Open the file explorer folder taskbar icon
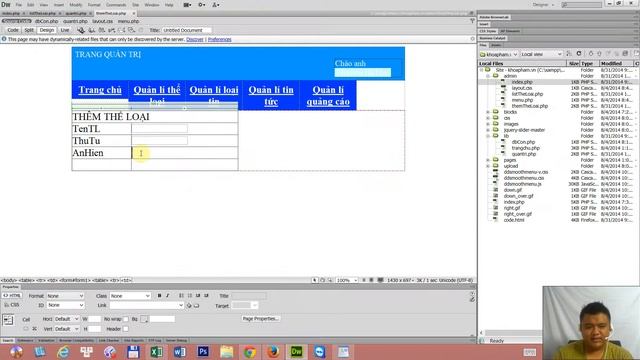The width and height of the screenshot is (640, 360). [227, 351]
